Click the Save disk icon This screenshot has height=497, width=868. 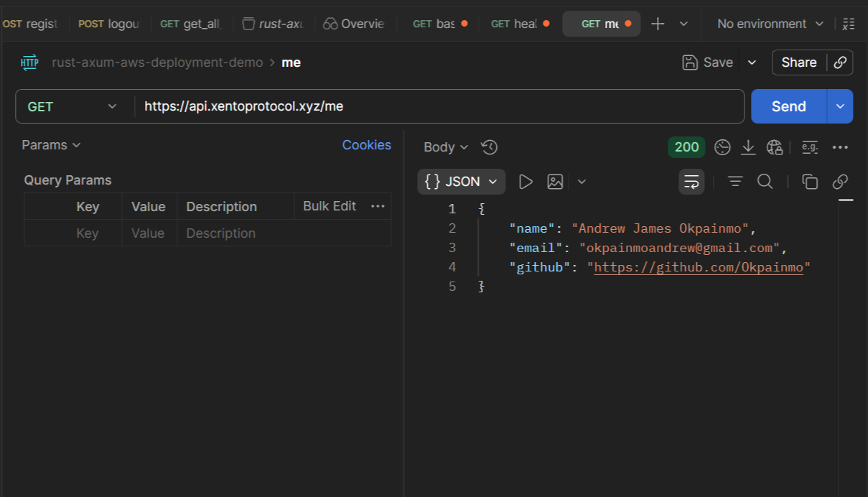click(690, 62)
